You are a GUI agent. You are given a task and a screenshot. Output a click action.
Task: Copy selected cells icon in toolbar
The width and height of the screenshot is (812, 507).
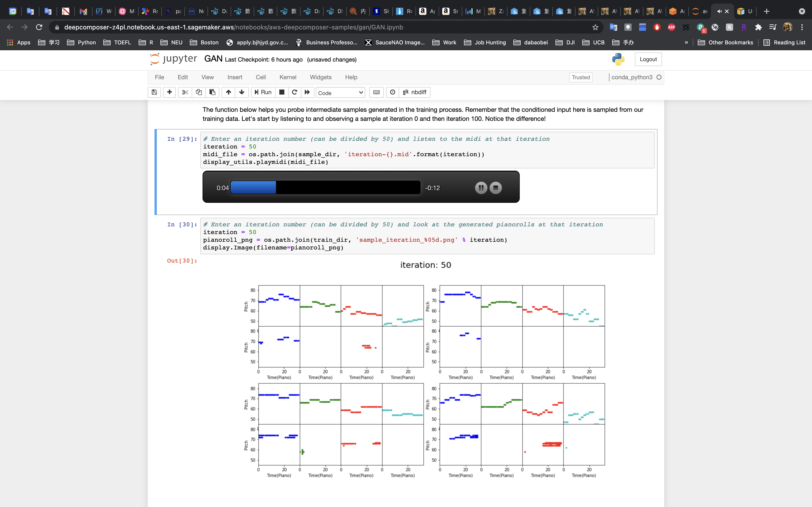point(199,92)
